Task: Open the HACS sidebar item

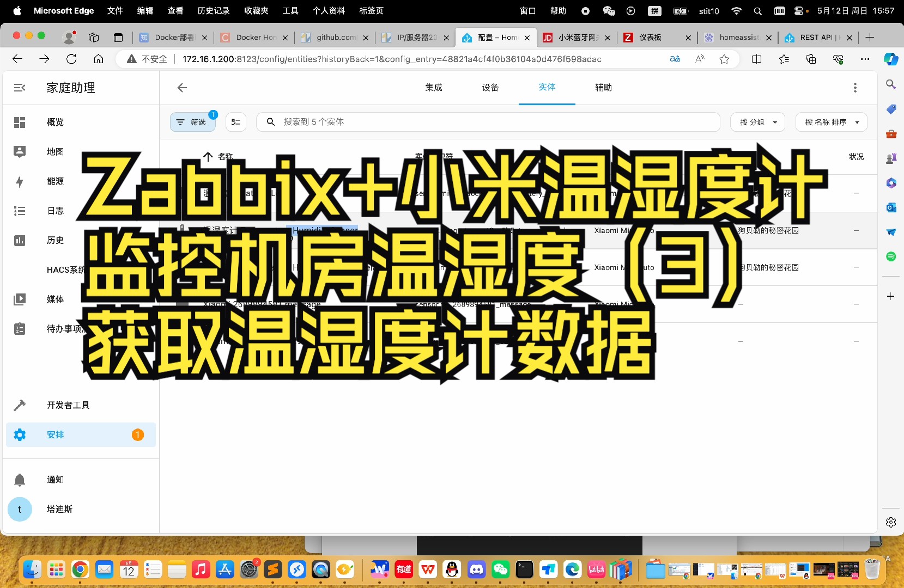Action: click(81, 269)
